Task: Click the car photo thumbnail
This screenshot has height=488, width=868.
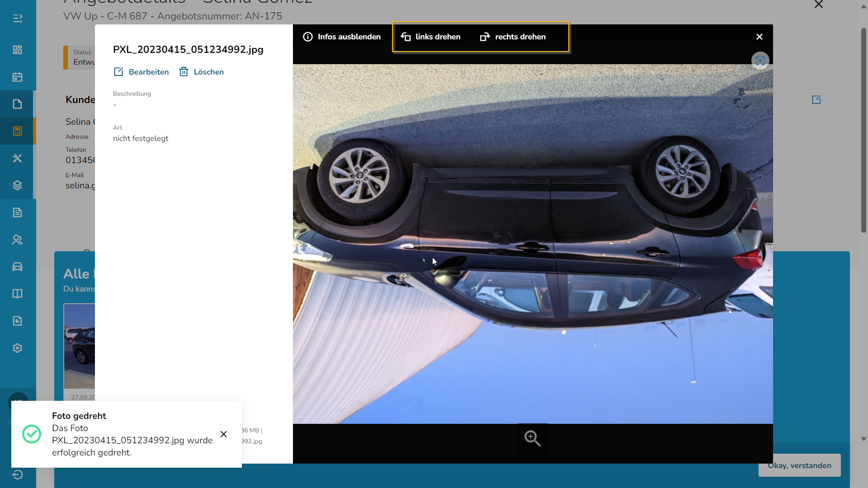Action: tap(80, 346)
